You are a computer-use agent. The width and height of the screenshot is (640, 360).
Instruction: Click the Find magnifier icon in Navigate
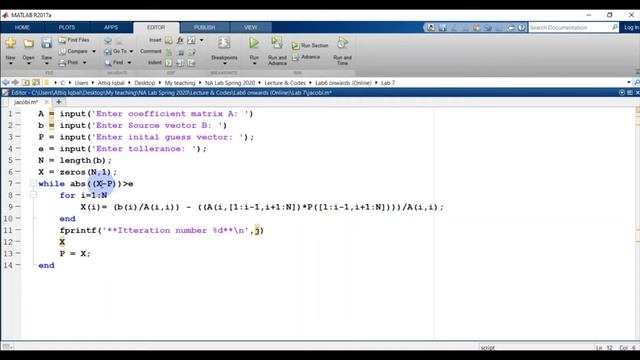108,63
